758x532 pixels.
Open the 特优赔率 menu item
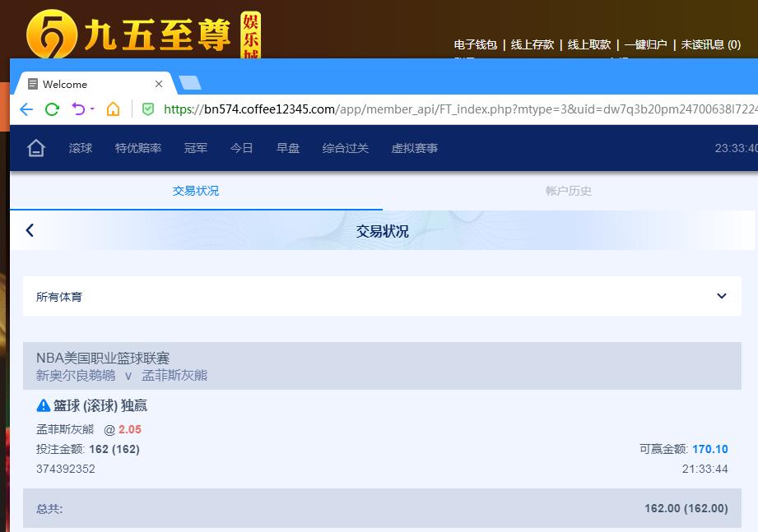pyautogui.click(x=138, y=148)
